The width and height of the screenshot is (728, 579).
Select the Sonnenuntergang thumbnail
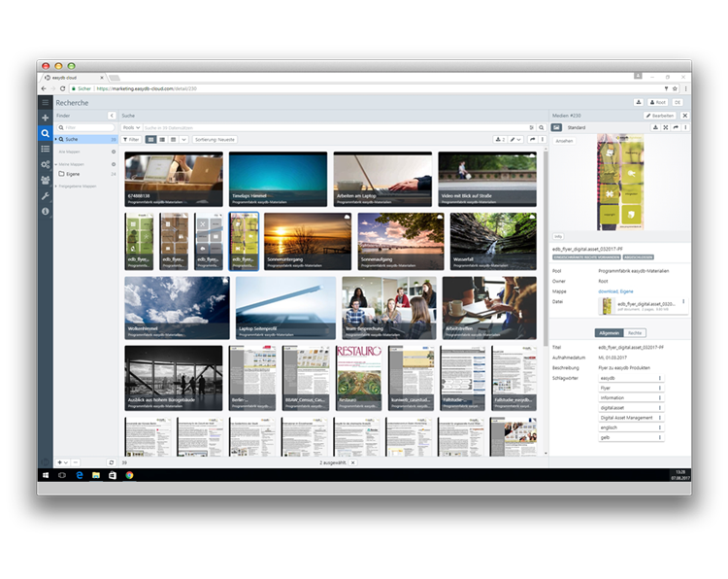[308, 241]
